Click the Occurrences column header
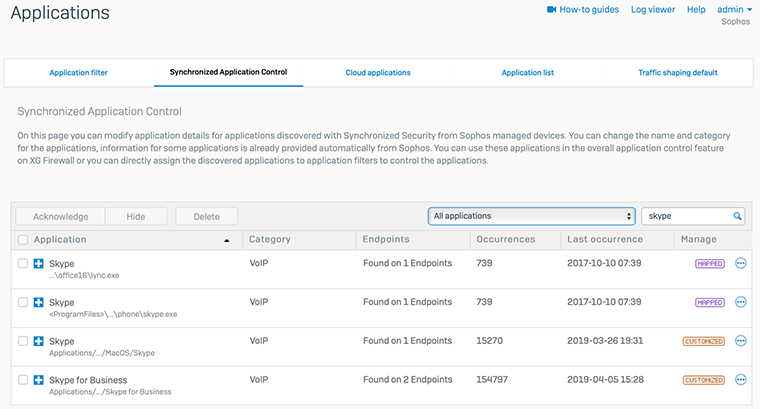The height and width of the screenshot is (409, 760). (506, 239)
